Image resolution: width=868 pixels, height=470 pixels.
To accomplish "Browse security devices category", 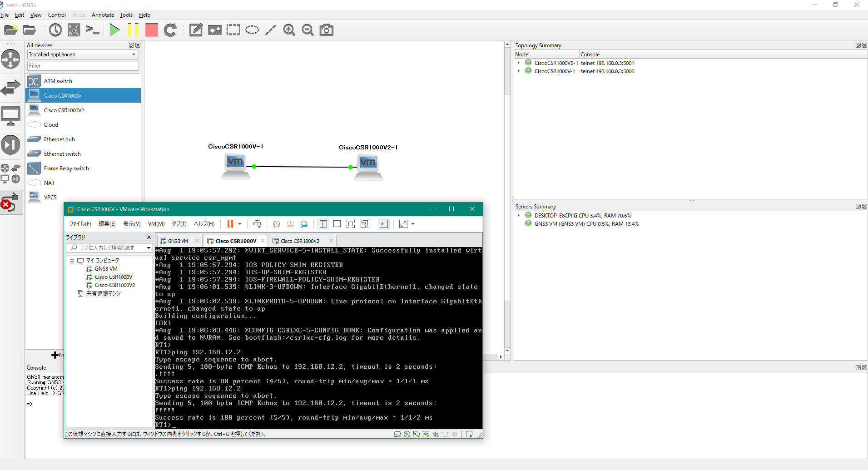I will click(x=10, y=145).
